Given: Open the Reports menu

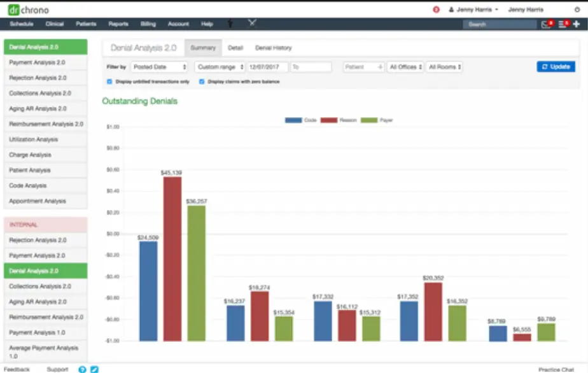Looking at the screenshot, I should [118, 24].
